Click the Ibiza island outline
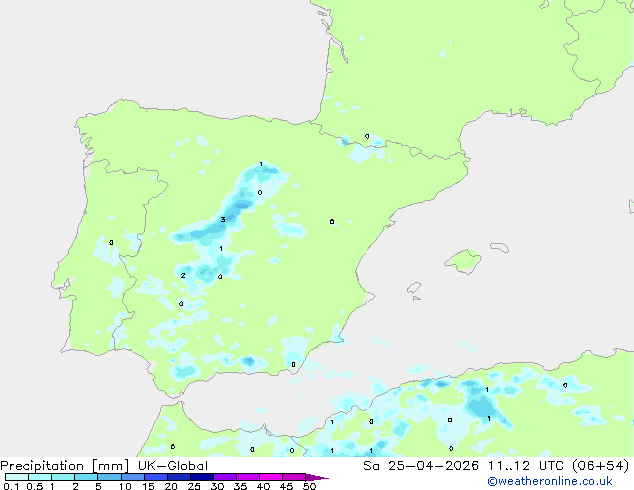This screenshot has width=634, height=490. (x=413, y=288)
